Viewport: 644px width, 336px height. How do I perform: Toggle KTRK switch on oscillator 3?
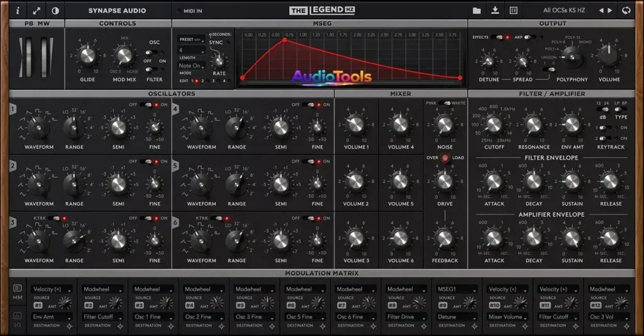click(x=53, y=218)
